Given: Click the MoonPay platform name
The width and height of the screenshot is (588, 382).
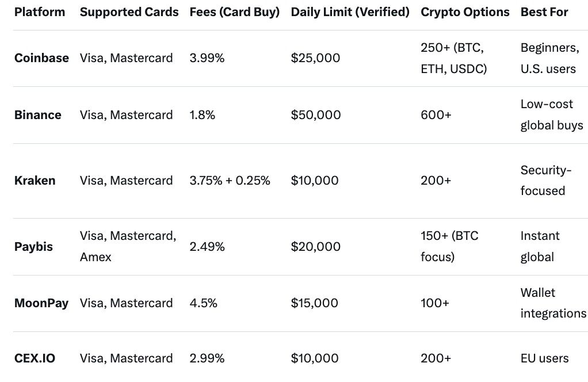Looking at the screenshot, I should point(41,303).
